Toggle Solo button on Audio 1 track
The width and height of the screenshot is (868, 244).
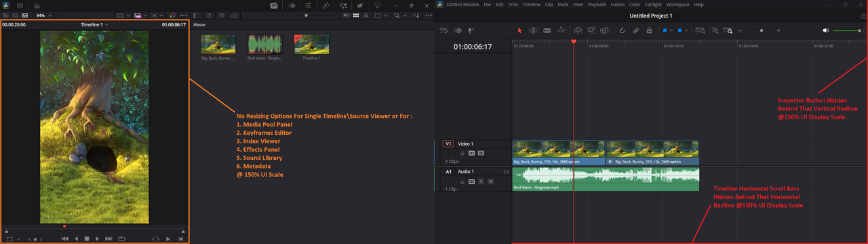pyautogui.click(x=481, y=181)
